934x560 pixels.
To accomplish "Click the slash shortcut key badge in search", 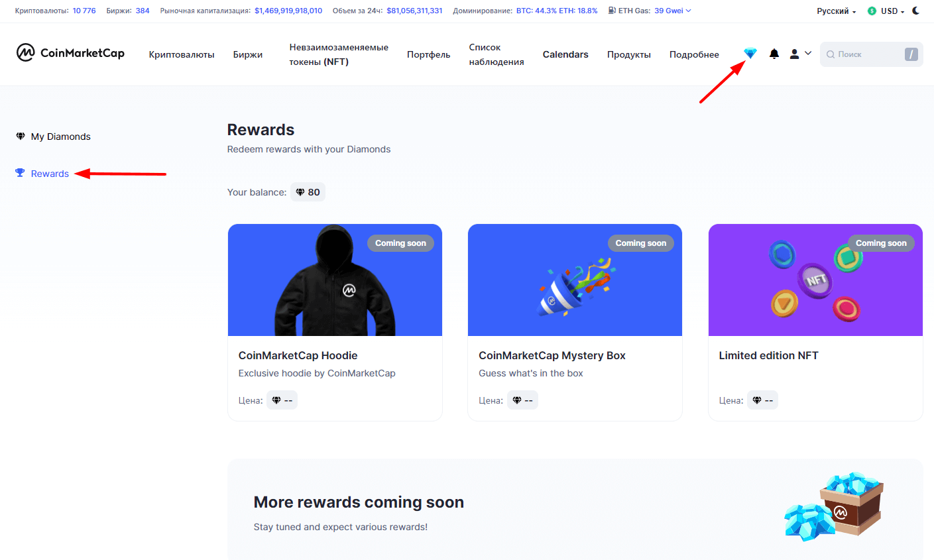I will coord(911,54).
